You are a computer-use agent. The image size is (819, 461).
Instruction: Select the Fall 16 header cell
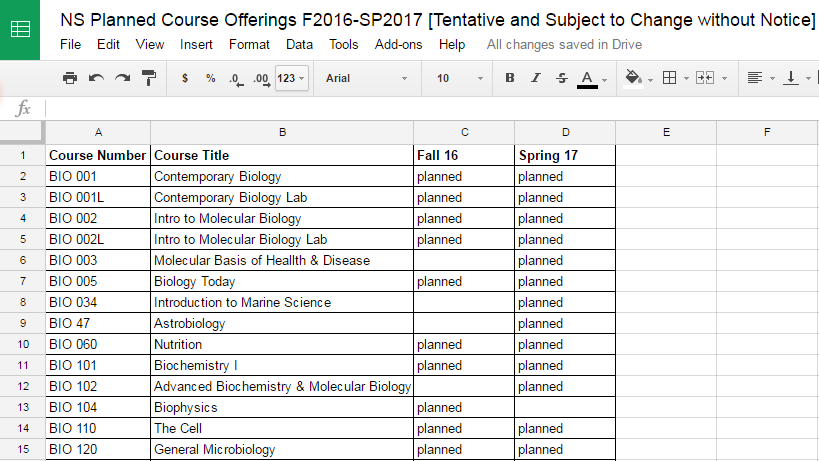pyautogui.click(x=464, y=156)
